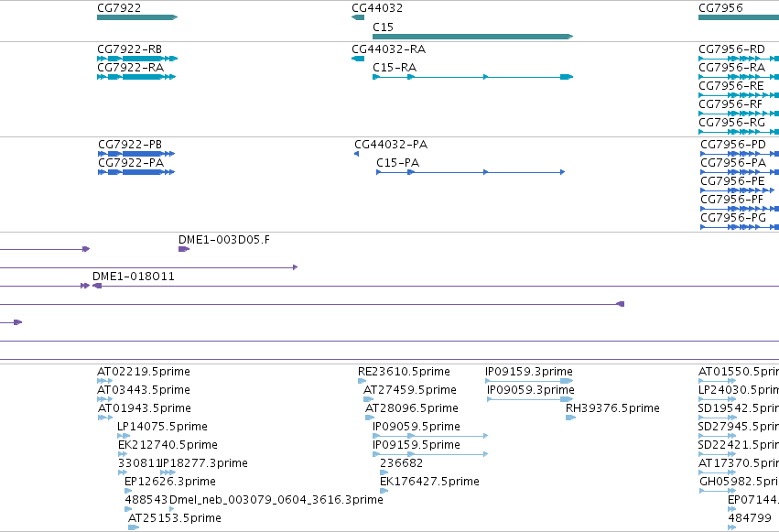Click EST EK212740.5prime
The width and height of the screenshot is (779, 532).
click(x=168, y=445)
